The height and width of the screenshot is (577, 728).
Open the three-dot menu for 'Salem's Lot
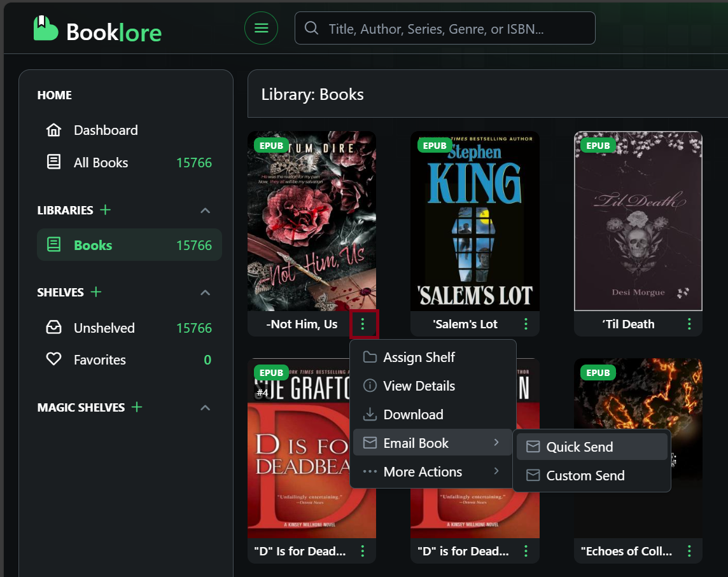pos(526,324)
